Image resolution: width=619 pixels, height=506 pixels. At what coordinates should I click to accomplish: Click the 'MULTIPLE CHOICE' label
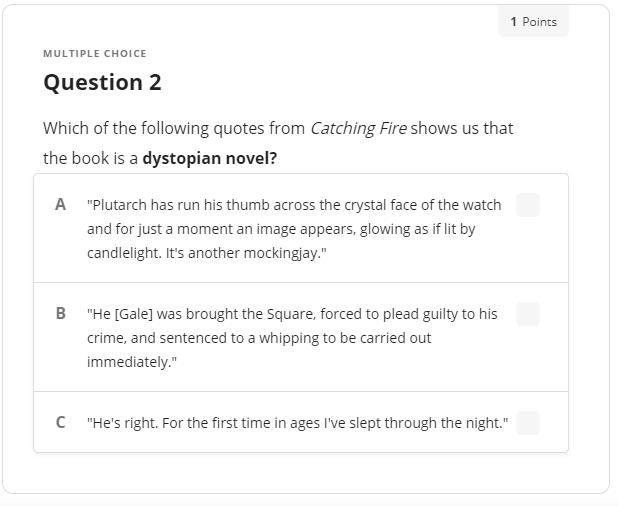point(94,54)
